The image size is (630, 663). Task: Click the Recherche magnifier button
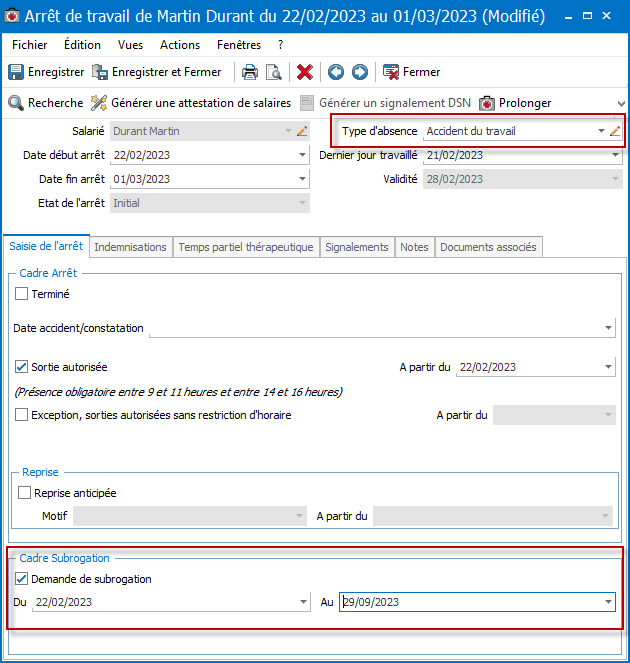click(x=46, y=103)
